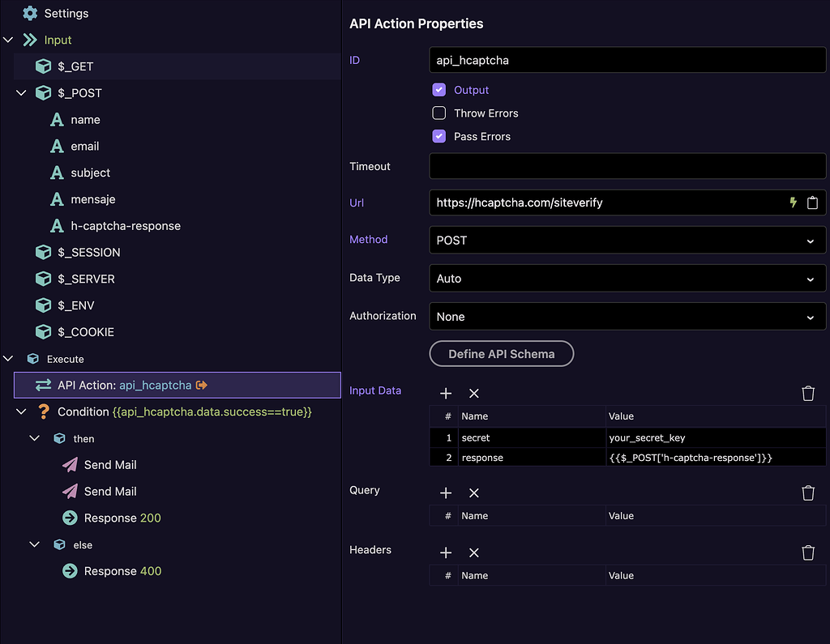Open the Data Type dropdown
This screenshot has height=644, width=830.
[627, 279]
